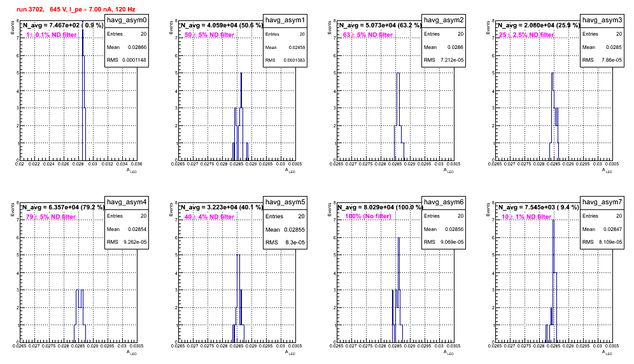634x364 pixels.
Task: Select the havg_asym2 stats box title
Action: pyautogui.click(x=444, y=20)
